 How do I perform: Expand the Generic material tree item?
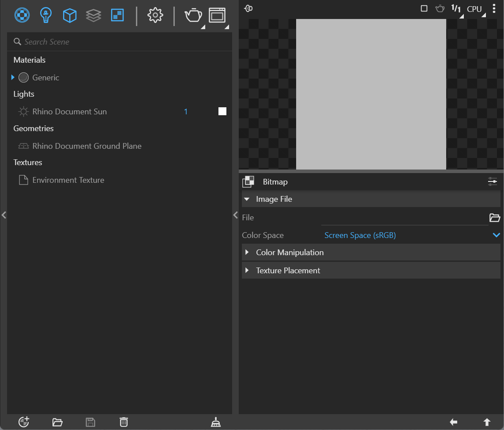(x=13, y=77)
